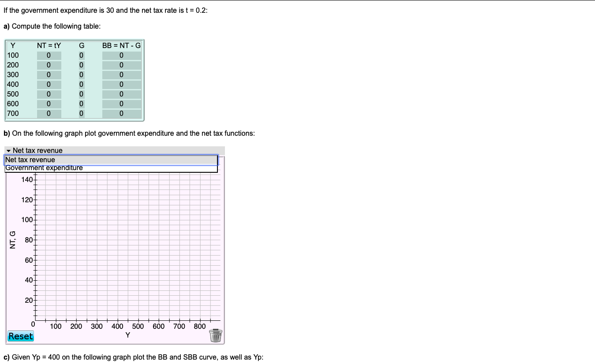
Task: Click the G cell for Y = 600
Action: (81, 104)
